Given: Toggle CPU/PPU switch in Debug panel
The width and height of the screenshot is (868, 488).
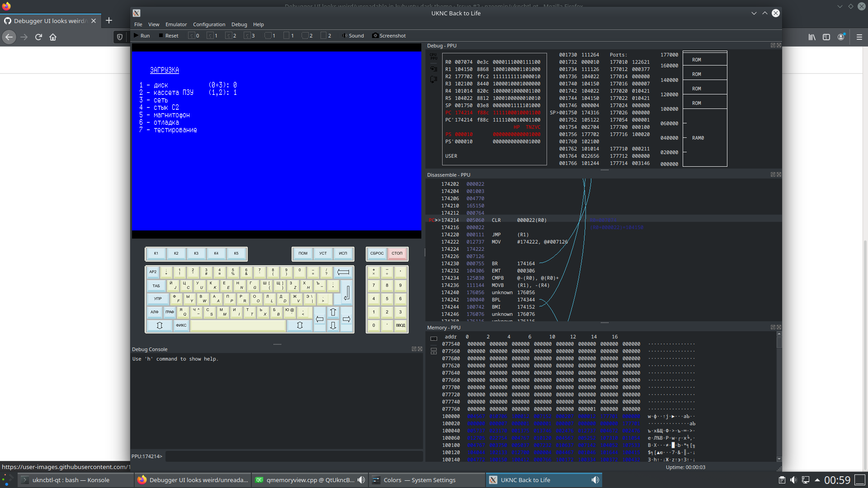Looking at the screenshot, I should point(434,56).
